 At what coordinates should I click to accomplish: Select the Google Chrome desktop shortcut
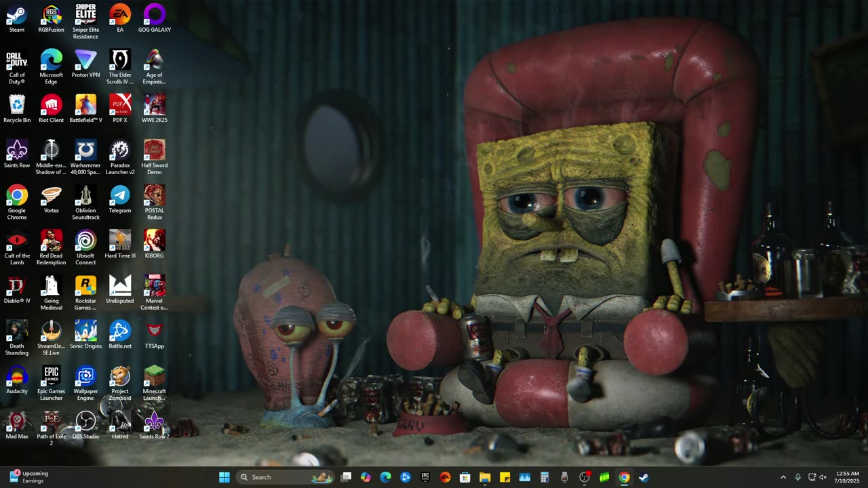(x=17, y=203)
